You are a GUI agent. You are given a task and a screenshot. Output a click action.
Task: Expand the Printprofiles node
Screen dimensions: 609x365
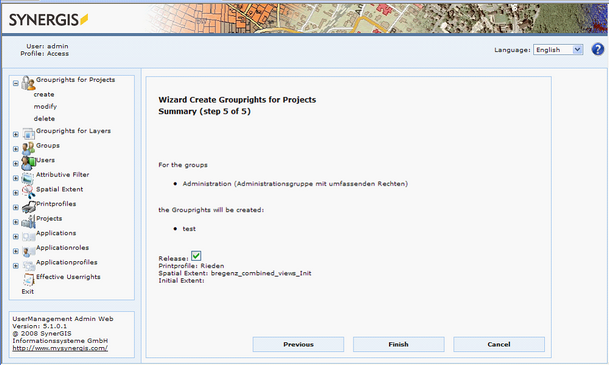coord(16,207)
